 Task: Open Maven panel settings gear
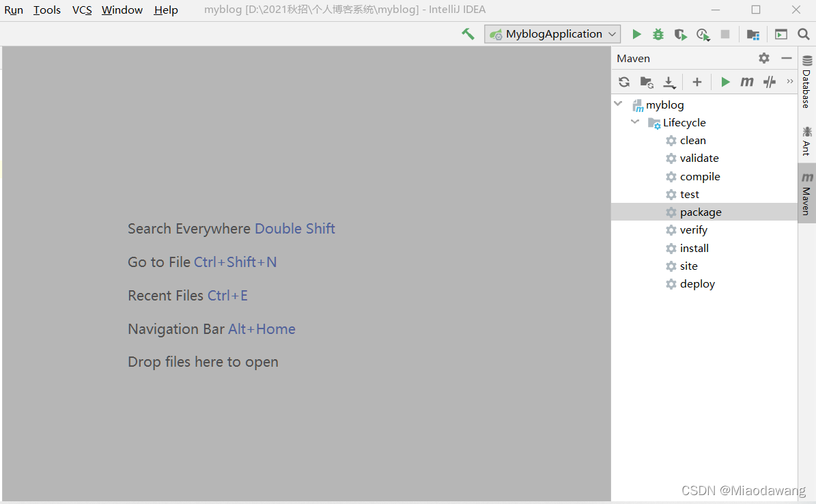[764, 59]
